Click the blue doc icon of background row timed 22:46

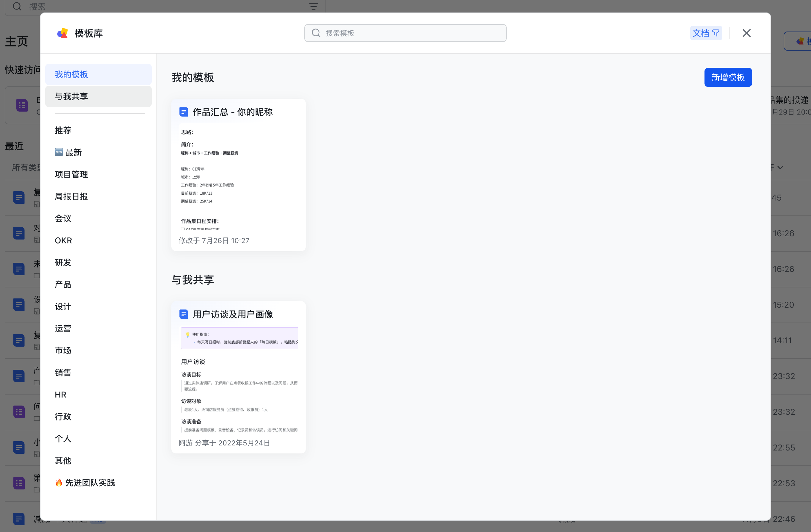tap(19, 519)
